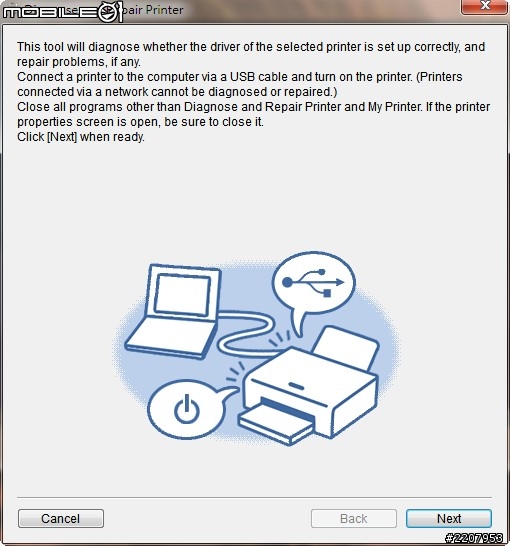This screenshot has height=546, width=510.
Task: Click the Next button
Action: pyautogui.click(x=449, y=518)
